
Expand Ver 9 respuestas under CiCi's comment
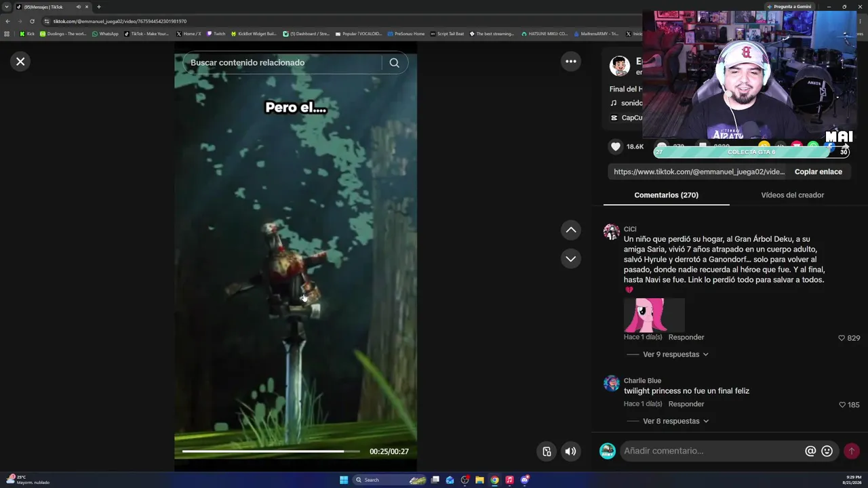[675, 354]
